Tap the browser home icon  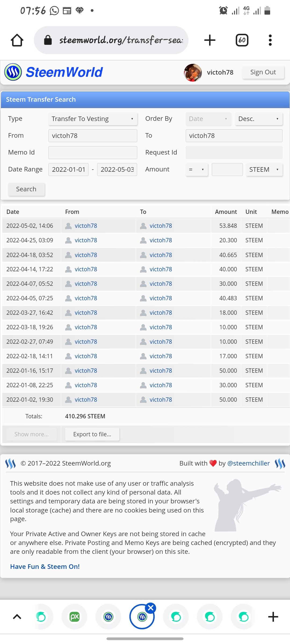[x=17, y=40]
